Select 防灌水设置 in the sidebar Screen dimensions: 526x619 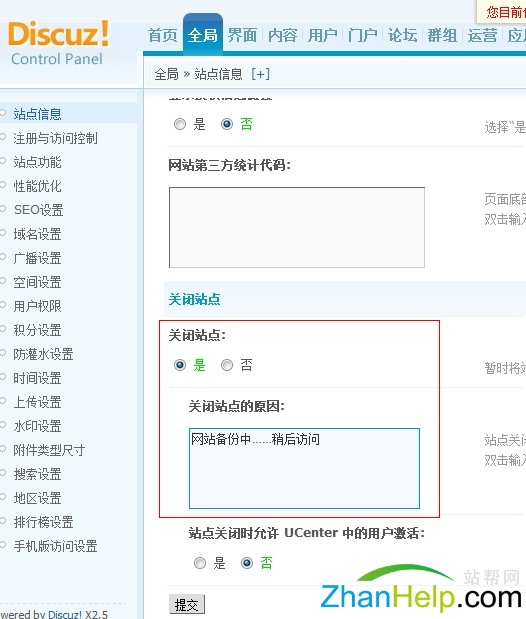pos(43,354)
